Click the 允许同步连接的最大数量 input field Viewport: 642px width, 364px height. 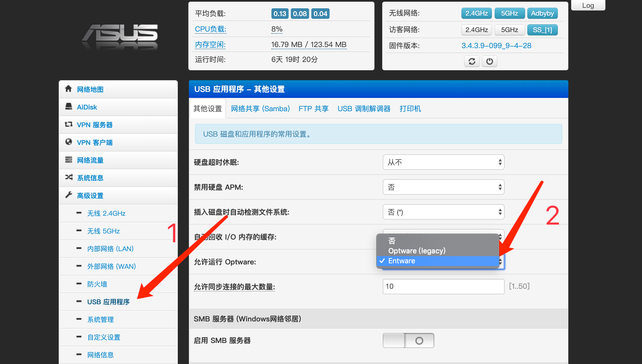click(x=443, y=287)
